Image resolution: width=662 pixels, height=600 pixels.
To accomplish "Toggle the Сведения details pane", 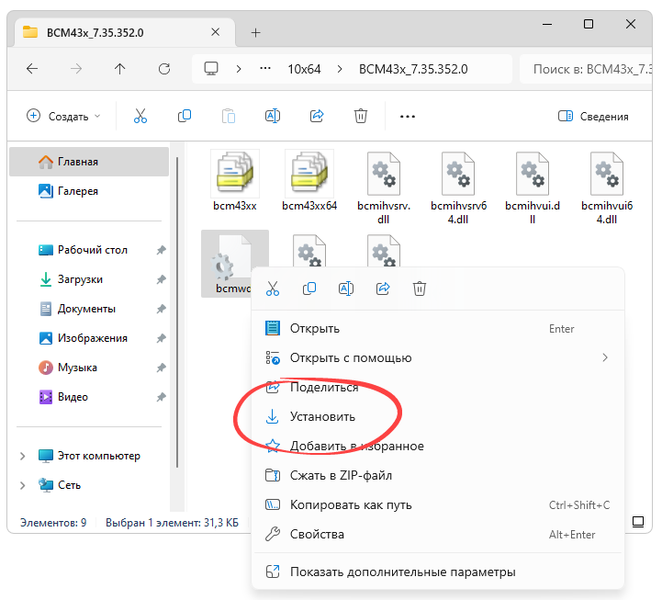I will pyautogui.click(x=593, y=116).
